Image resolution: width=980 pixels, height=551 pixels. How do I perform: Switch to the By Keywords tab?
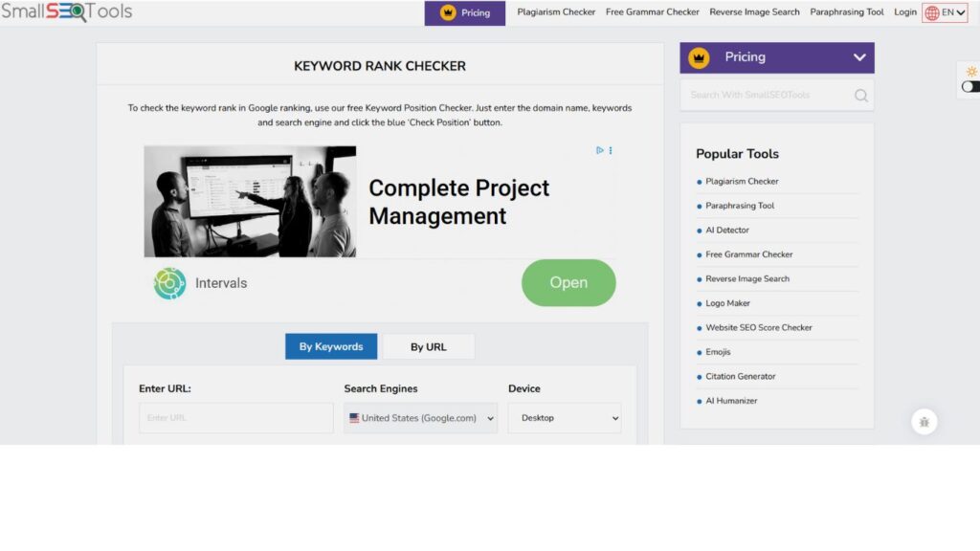[331, 346]
